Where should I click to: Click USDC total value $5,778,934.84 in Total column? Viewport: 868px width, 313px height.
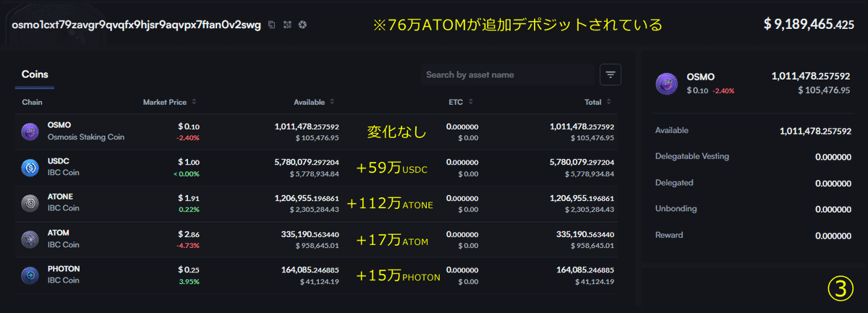588,174
